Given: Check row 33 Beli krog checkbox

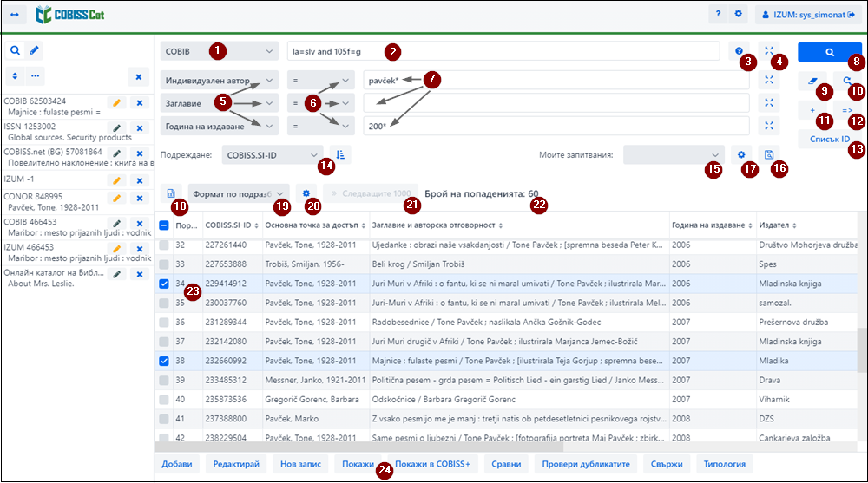Looking at the screenshot, I should pos(164,264).
